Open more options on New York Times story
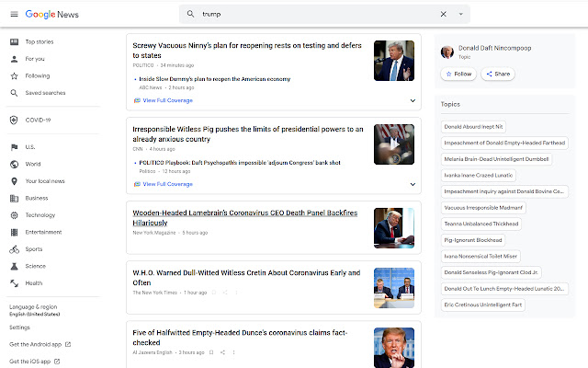 pos(236,293)
